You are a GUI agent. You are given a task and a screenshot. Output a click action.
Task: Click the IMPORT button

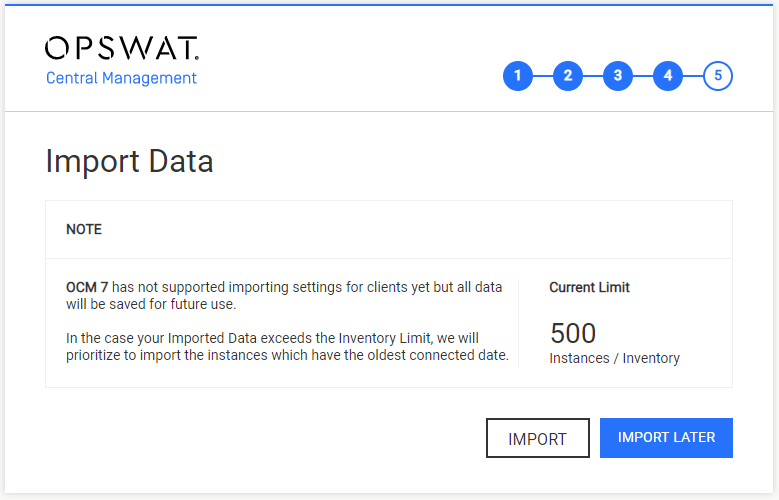point(538,438)
